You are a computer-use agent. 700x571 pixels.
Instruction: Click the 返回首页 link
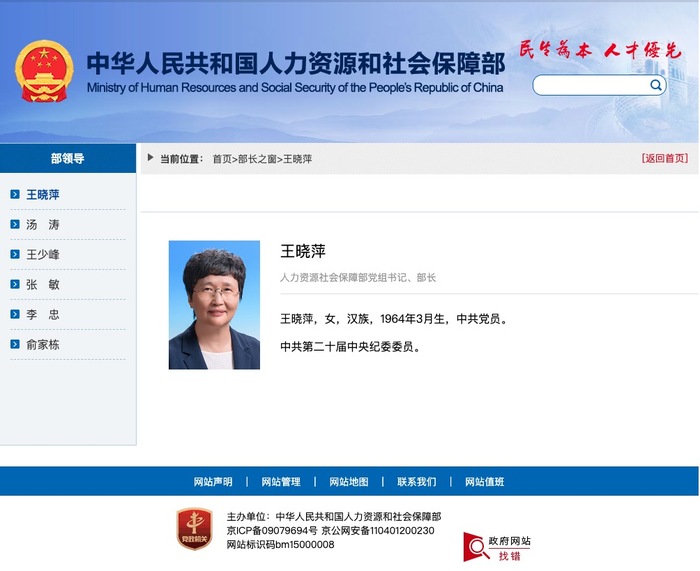point(665,158)
